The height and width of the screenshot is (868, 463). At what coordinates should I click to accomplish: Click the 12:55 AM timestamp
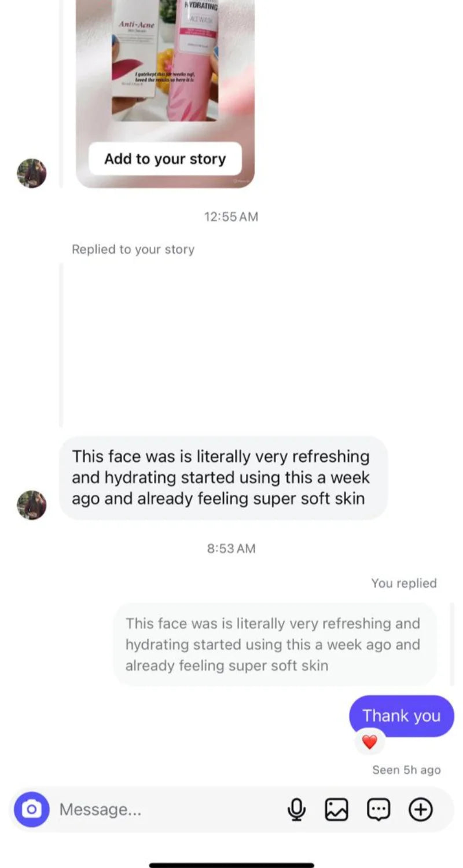pyautogui.click(x=231, y=216)
